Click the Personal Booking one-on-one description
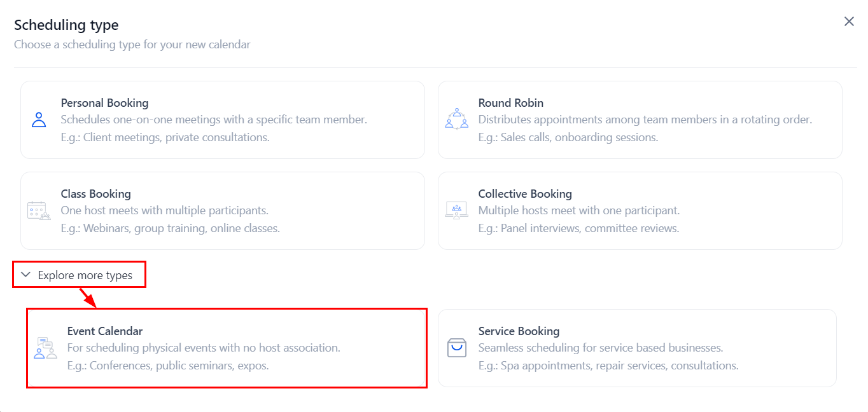 tap(214, 120)
